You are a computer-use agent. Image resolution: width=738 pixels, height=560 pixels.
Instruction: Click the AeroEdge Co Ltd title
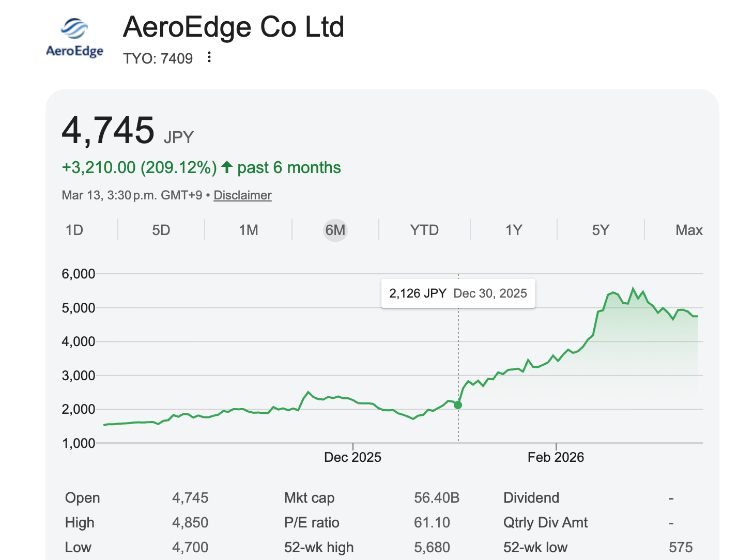tap(234, 27)
